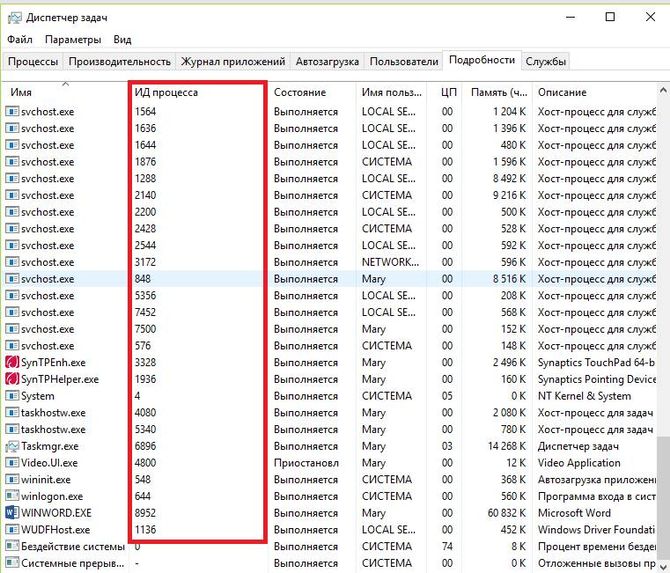Screen dimensions: 670x573
Task: Click memory value 8 516 K
Action: click(509, 279)
